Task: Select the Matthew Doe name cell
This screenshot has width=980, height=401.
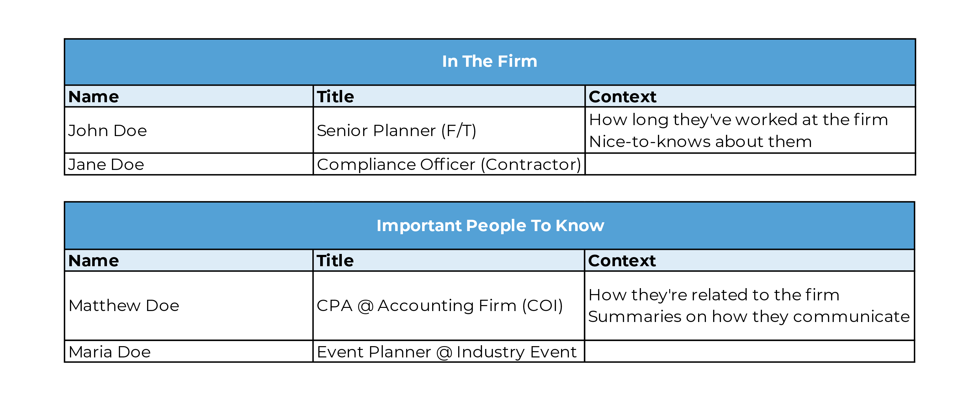Action: click(x=189, y=306)
